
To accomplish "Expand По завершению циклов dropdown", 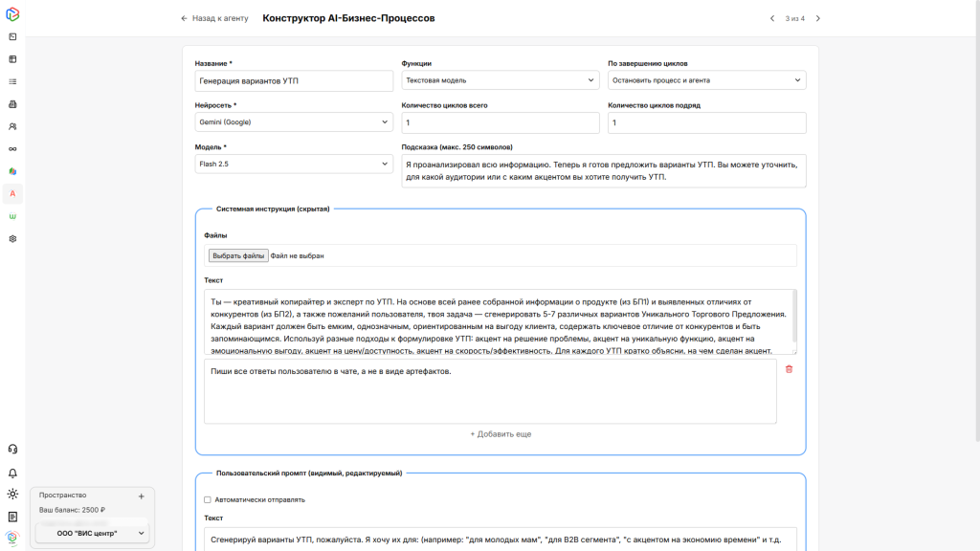I will tap(706, 80).
